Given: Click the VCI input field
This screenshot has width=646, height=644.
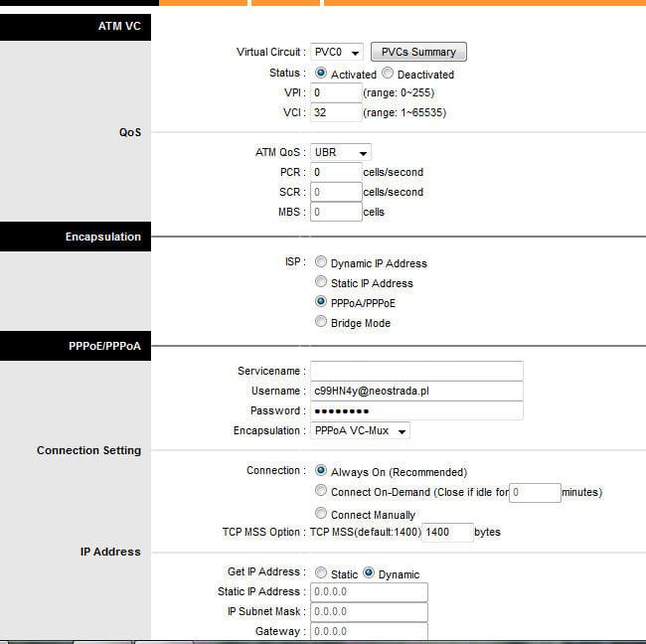Looking at the screenshot, I should pyautogui.click(x=336, y=112).
